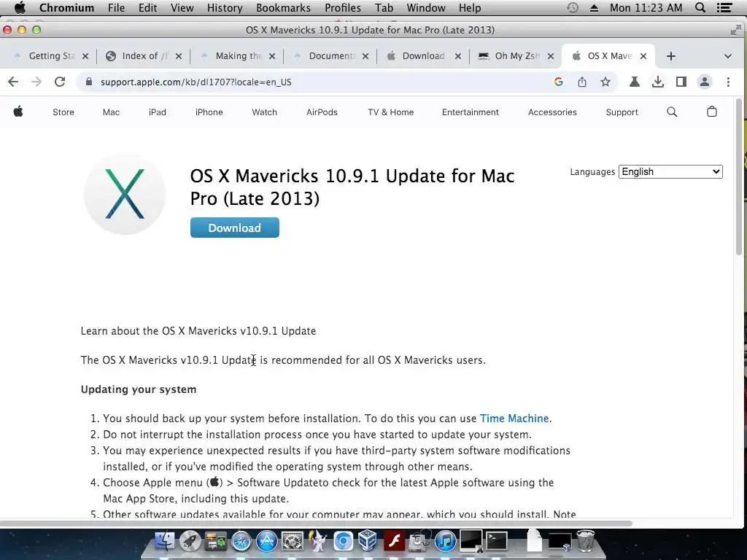Click the blue Download button
The height and width of the screenshot is (560, 747).
[x=234, y=227]
